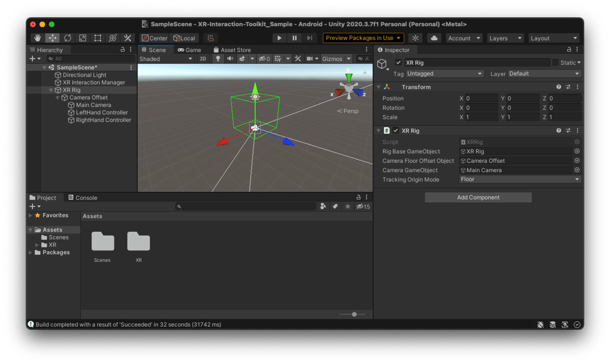
Task: Switch to the Game tab
Action: click(189, 50)
